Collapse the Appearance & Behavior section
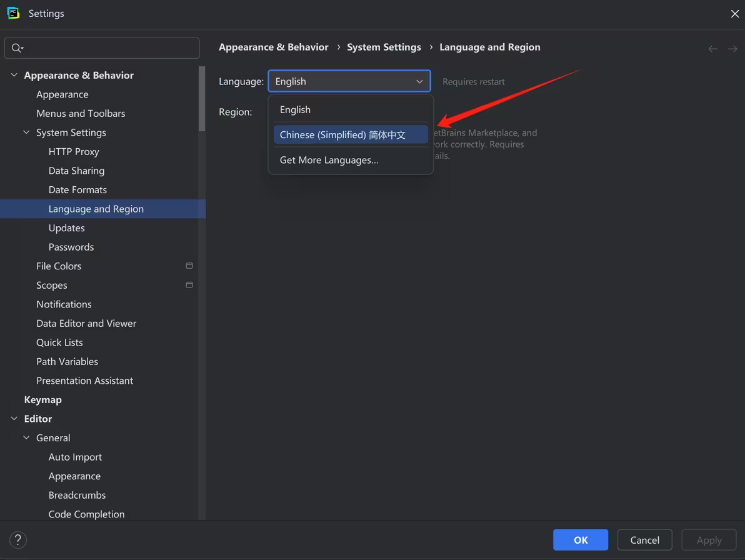Screen dimensions: 745x560 14,75
